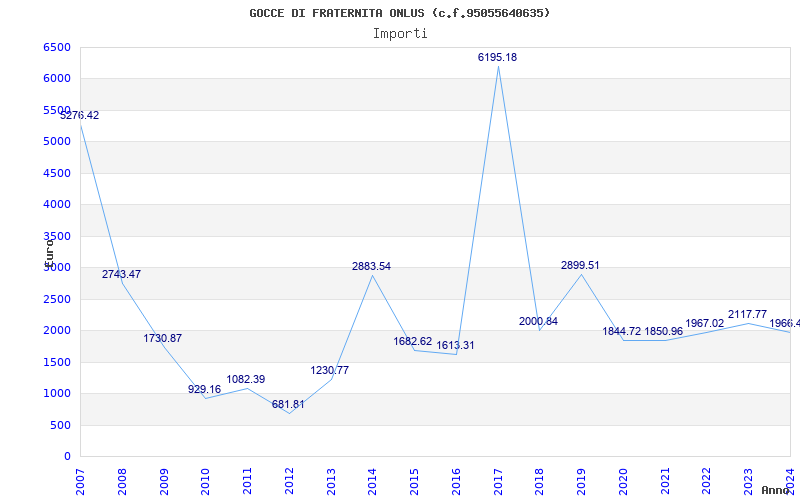
Task: Click the y-axis value 6000
Action: click(57, 79)
